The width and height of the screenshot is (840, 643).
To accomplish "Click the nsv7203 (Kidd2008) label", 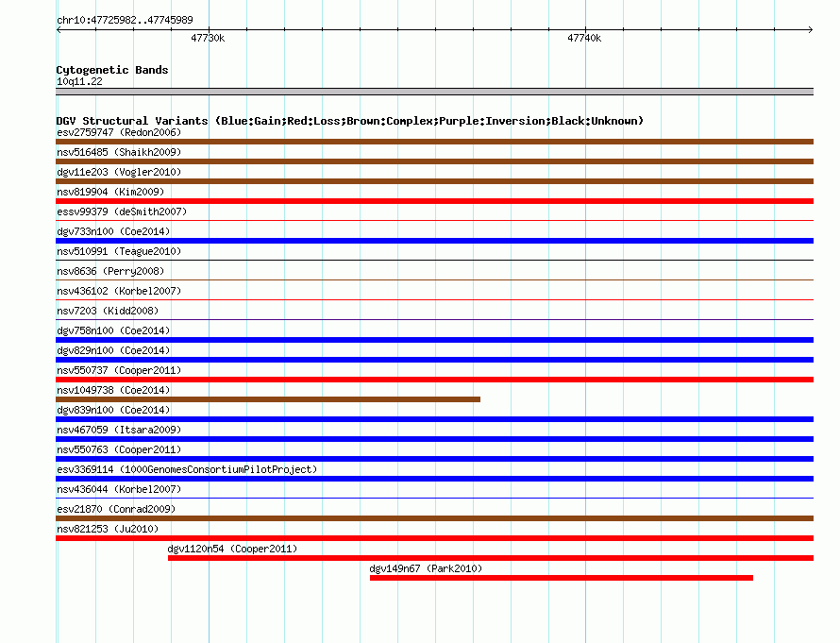I will coord(108,311).
